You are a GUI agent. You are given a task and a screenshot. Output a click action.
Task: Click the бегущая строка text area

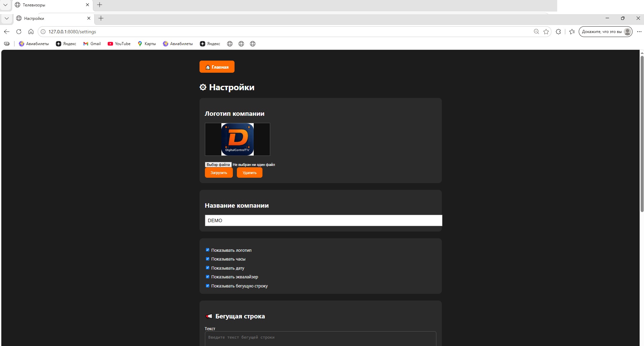click(x=320, y=339)
